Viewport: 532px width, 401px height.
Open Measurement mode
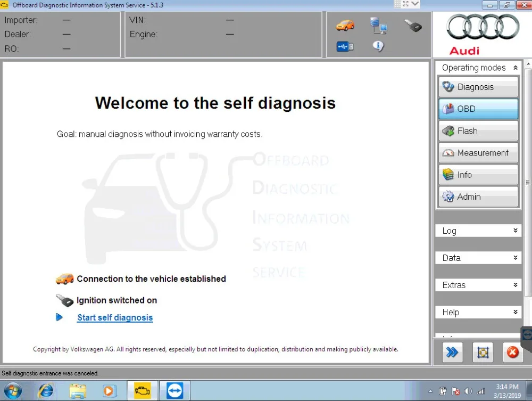click(478, 153)
